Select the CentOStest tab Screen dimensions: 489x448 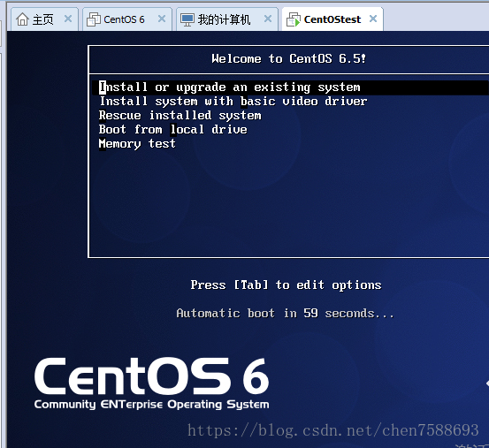click(x=332, y=19)
